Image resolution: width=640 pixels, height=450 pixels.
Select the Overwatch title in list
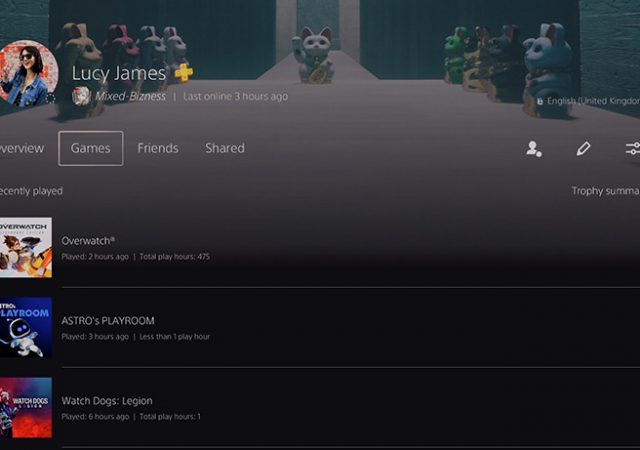88,241
